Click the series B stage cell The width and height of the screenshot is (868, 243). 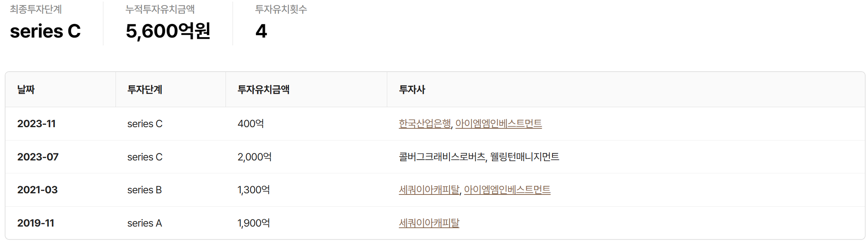pos(144,190)
